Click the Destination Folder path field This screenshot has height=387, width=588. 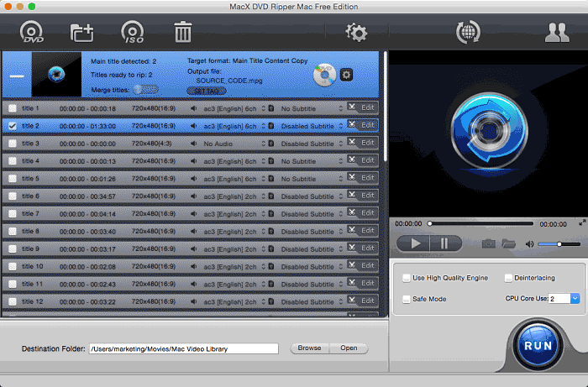[184, 348]
